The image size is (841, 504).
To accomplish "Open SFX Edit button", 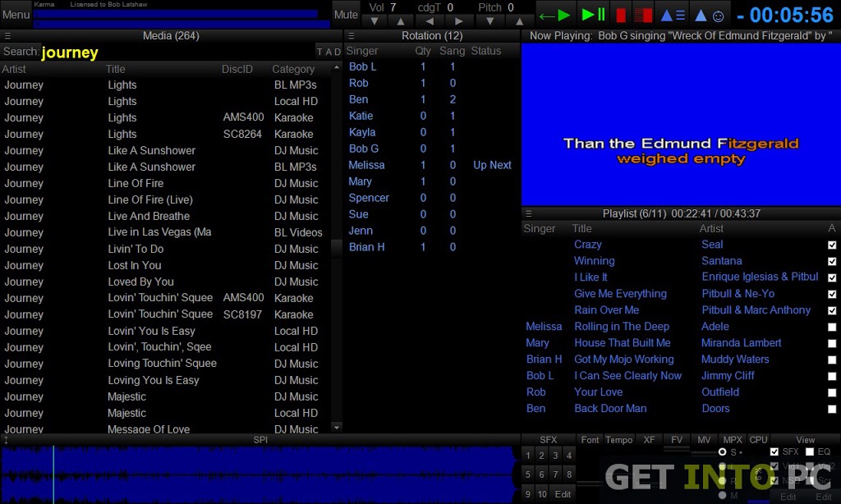I will 563,494.
